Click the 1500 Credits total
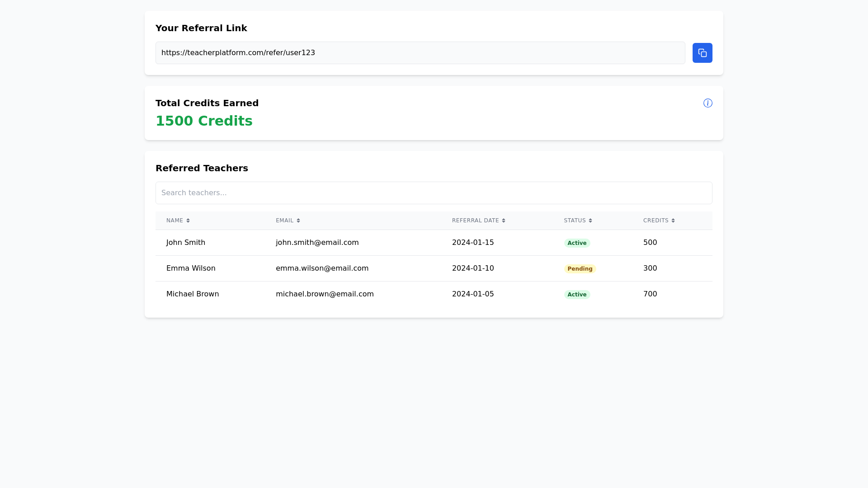 [x=204, y=121]
